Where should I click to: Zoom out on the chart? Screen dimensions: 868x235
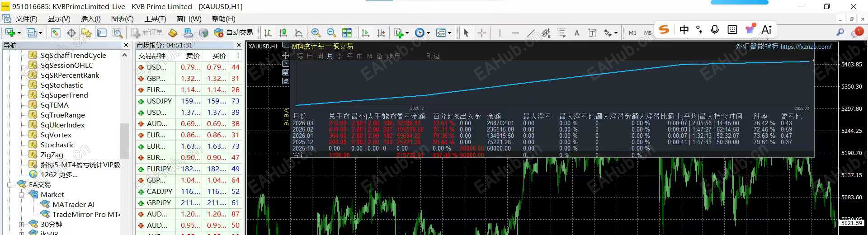pyautogui.click(x=331, y=33)
